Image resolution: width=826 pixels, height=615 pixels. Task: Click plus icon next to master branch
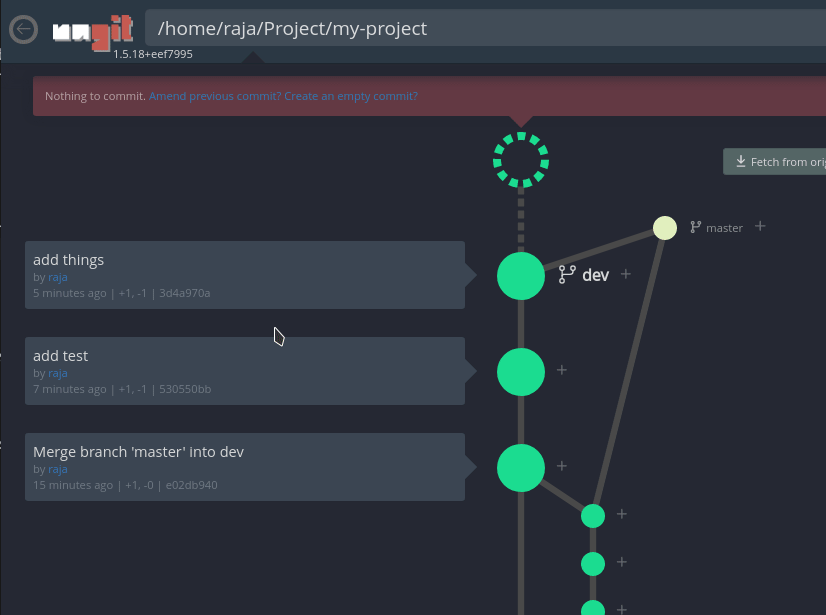point(760,226)
